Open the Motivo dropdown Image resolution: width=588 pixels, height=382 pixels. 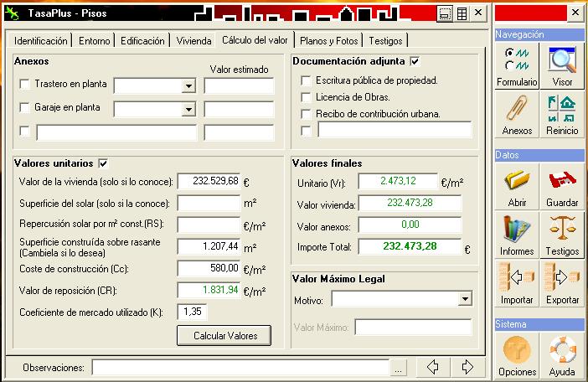click(465, 299)
